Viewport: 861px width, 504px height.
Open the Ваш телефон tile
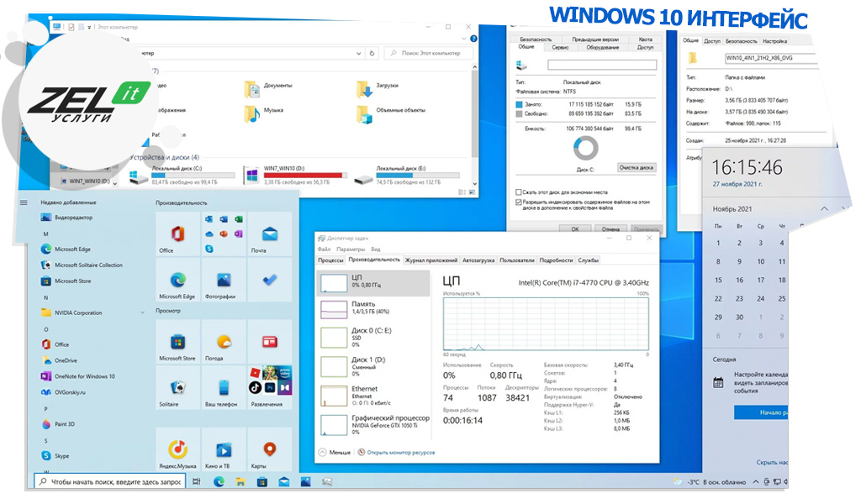point(224,388)
